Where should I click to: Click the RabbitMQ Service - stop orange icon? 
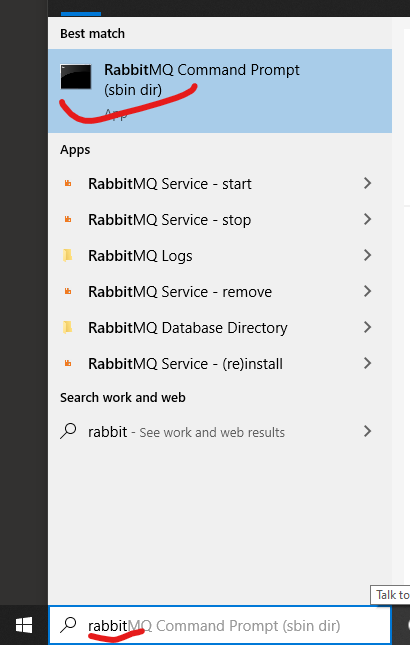pyautogui.click(x=68, y=220)
